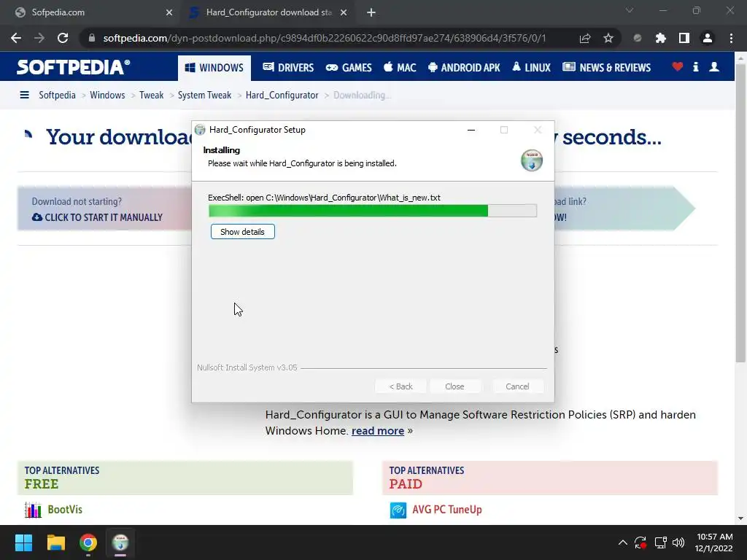Open the Android APK section
Viewport: 747px width, 560px height.
[464, 68]
